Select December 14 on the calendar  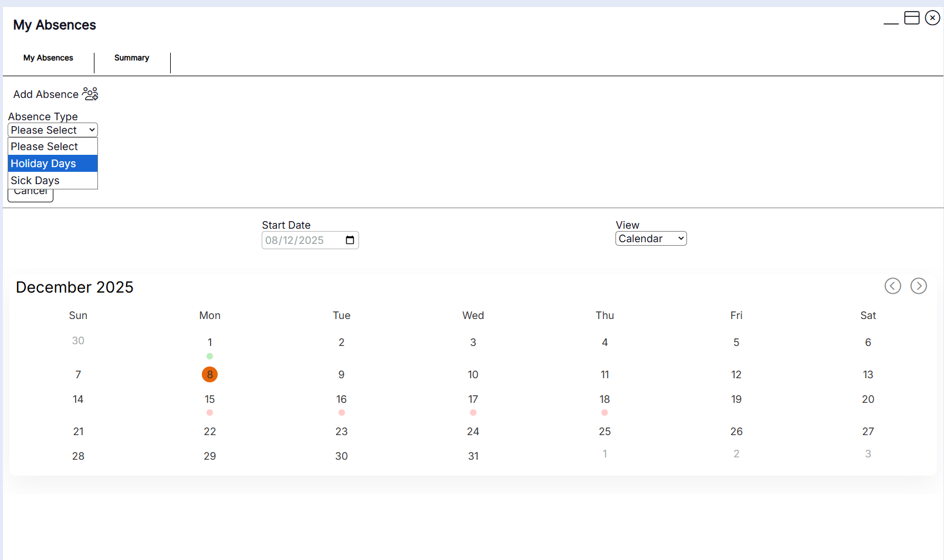(x=78, y=399)
